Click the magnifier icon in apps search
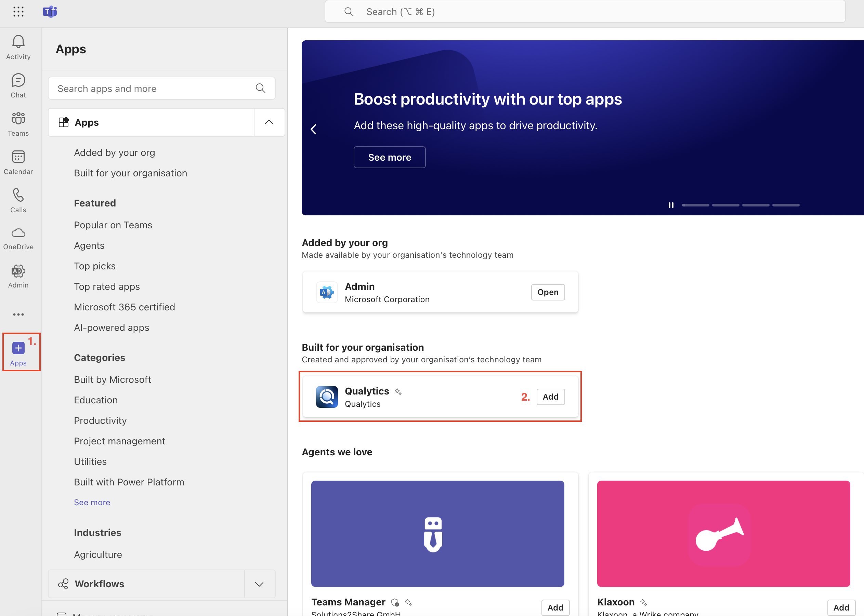Image resolution: width=864 pixels, height=616 pixels. [260, 89]
